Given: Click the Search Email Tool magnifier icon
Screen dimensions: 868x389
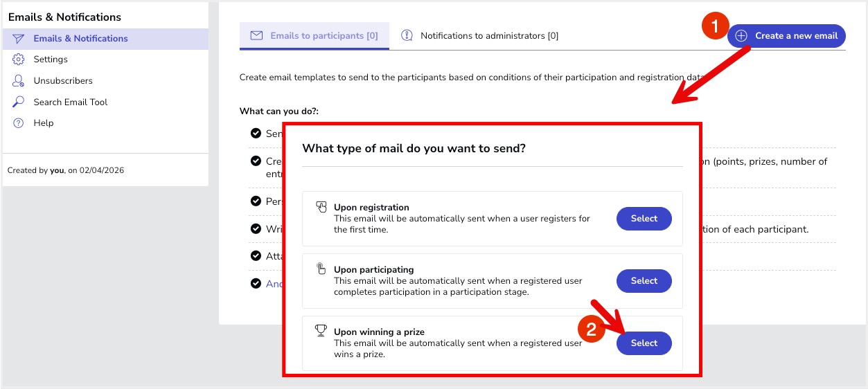Looking at the screenshot, I should pos(19,102).
